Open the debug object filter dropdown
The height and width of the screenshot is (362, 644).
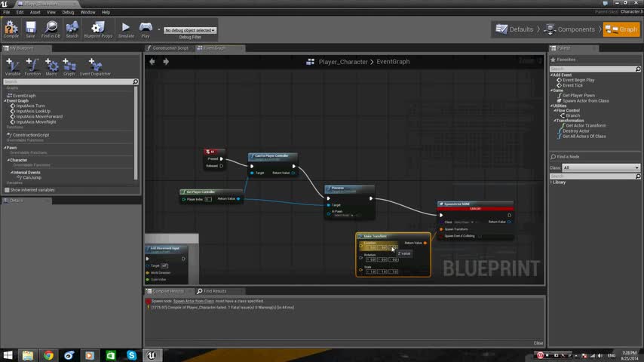190,30
